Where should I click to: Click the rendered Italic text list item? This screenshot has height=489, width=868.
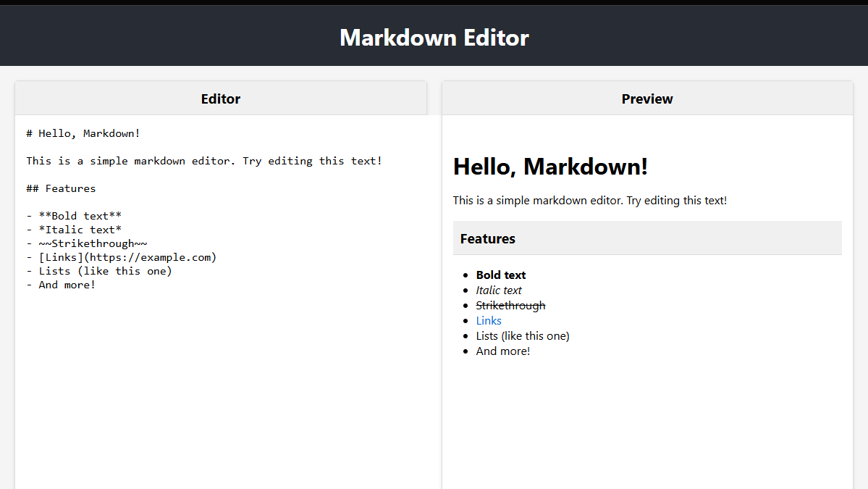tap(499, 291)
